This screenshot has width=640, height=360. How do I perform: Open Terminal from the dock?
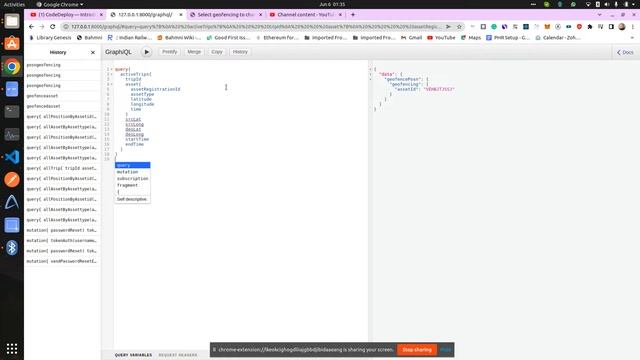[x=12, y=111]
